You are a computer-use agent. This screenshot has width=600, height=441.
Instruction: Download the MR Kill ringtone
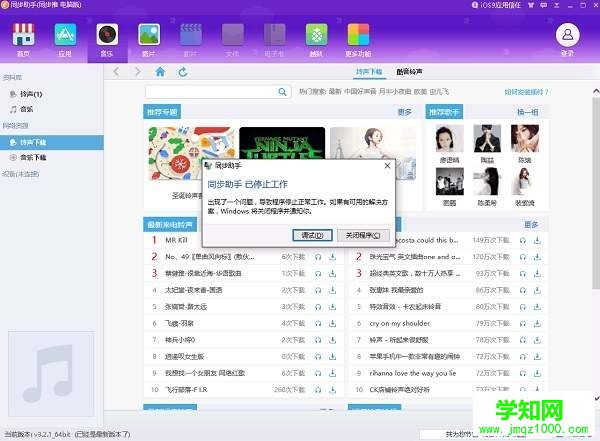(332, 241)
